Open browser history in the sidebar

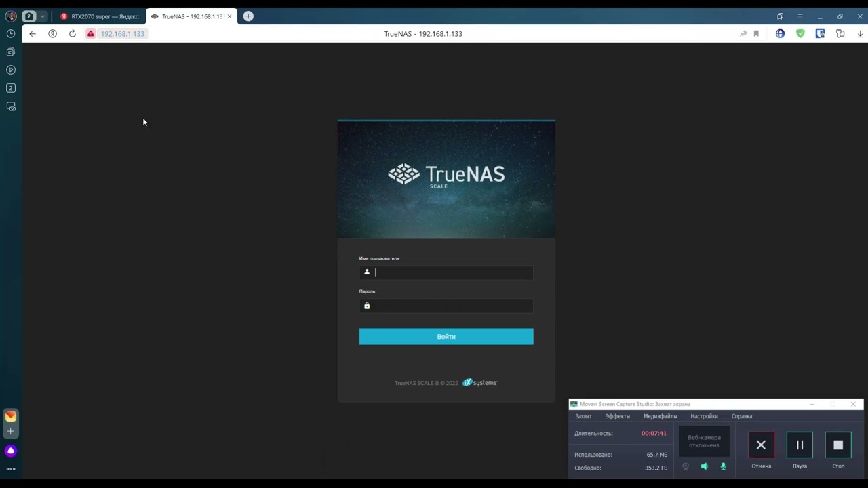coord(11,33)
